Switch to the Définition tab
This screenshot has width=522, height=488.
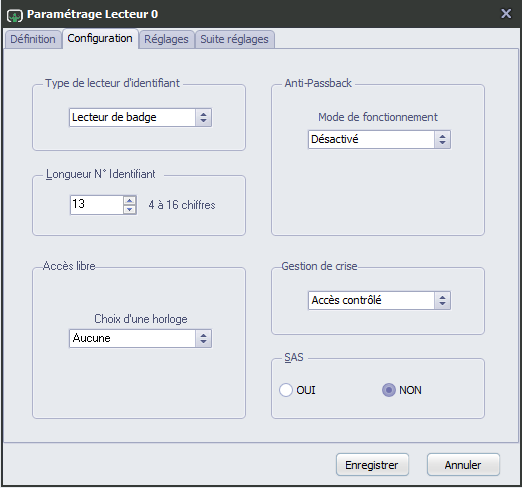coord(33,39)
